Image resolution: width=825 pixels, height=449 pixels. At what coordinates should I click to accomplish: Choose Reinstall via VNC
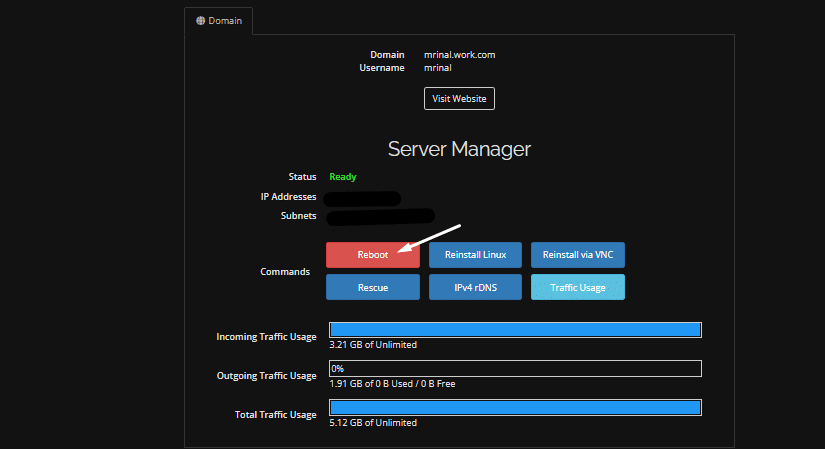click(577, 255)
